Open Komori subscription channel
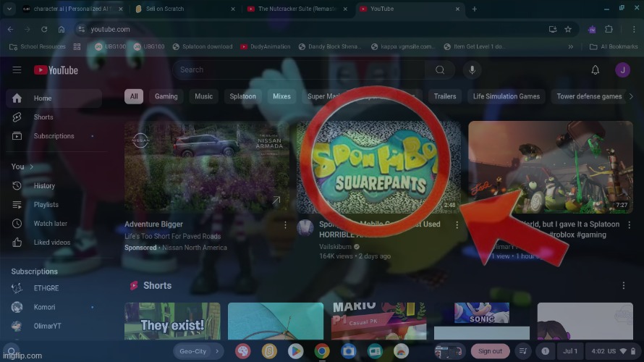Viewport: 644px width, 362px height. point(54,307)
